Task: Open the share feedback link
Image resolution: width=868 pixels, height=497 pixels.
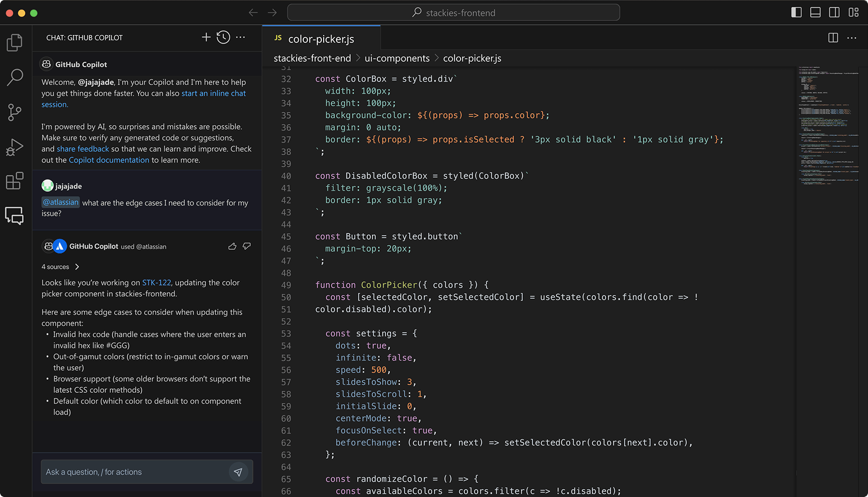Action: (x=83, y=149)
